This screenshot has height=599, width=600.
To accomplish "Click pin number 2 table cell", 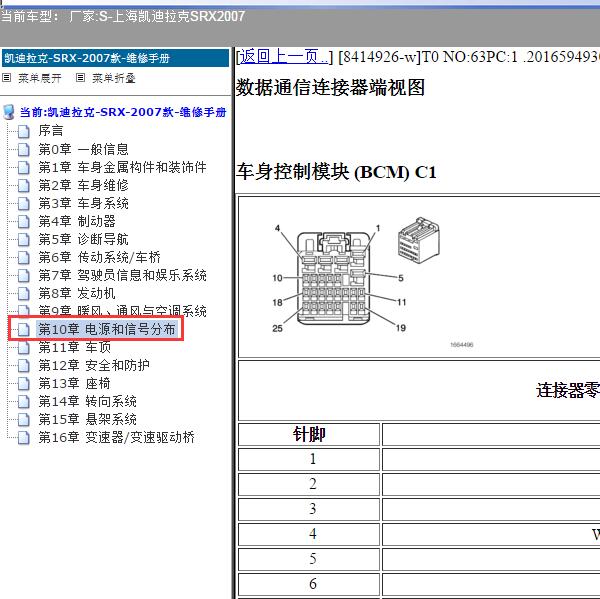I will [309, 485].
